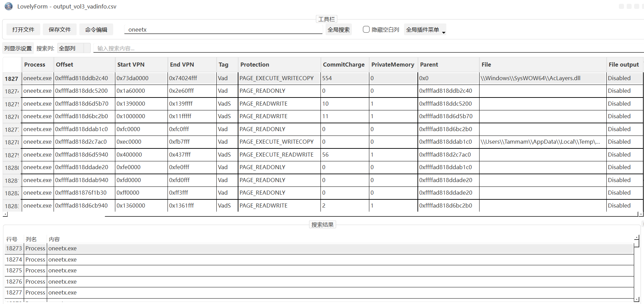Click the 输入搜索内容 filter input
Screen dimensions: 644x304
pyautogui.click(x=368, y=48)
